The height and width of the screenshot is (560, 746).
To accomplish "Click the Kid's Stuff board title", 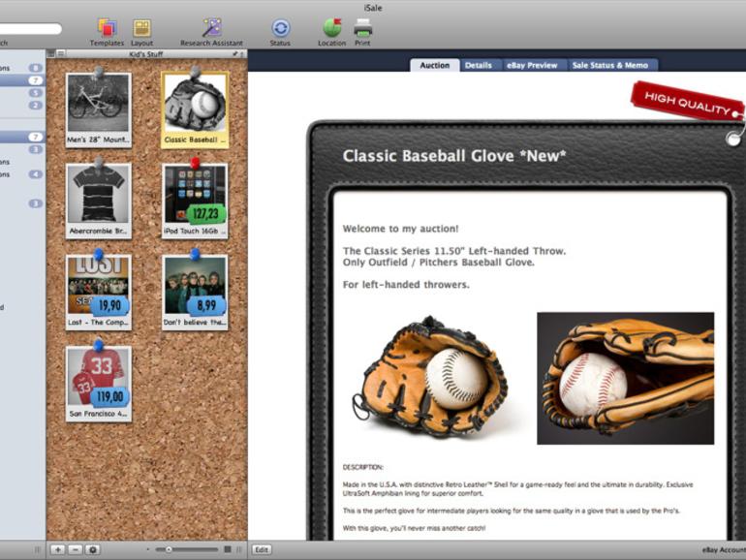I will tap(146, 54).
